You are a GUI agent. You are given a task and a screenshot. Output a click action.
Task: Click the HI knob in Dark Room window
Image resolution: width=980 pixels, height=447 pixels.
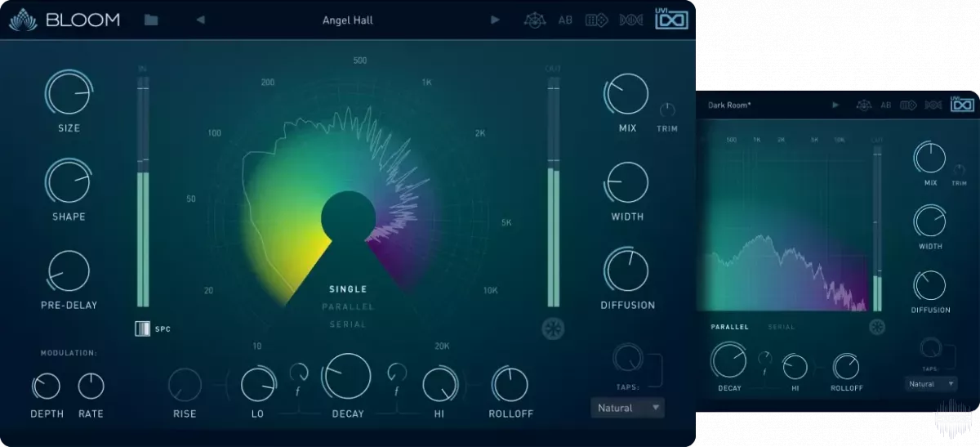[795, 367]
